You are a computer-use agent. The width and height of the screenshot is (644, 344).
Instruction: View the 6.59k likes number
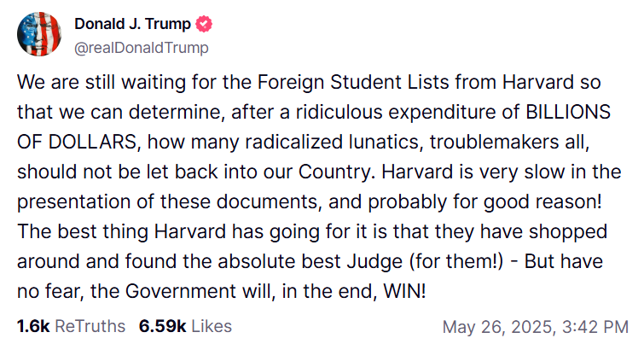[163, 326]
